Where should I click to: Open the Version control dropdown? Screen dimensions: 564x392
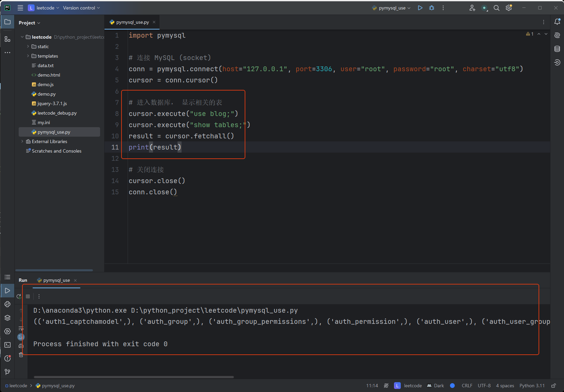tap(81, 8)
